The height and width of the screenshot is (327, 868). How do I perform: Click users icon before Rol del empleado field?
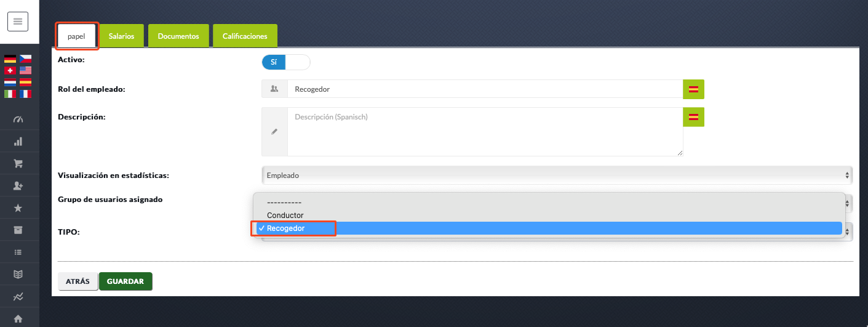(274, 89)
